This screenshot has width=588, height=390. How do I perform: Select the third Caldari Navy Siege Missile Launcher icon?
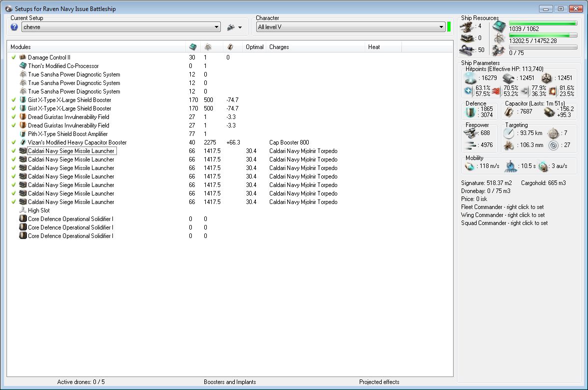[x=23, y=168]
